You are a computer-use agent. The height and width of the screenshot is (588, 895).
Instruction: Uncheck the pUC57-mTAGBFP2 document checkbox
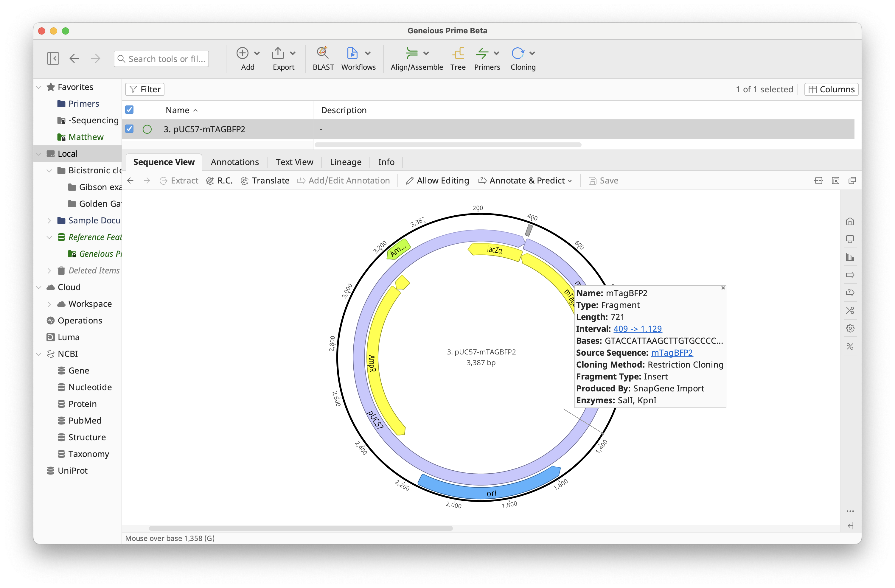tap(129, 129)
